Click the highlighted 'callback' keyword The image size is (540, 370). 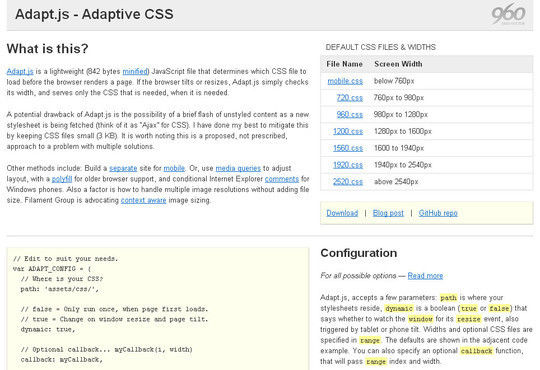click(x=476, y=351)
